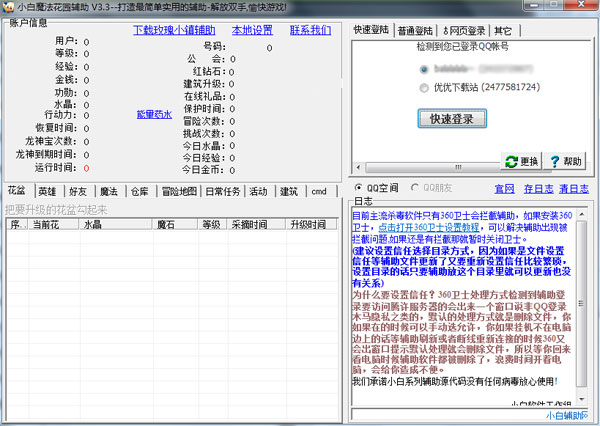Open the 活动 tab
600x426 pixels.
click(x=258, y=192)
